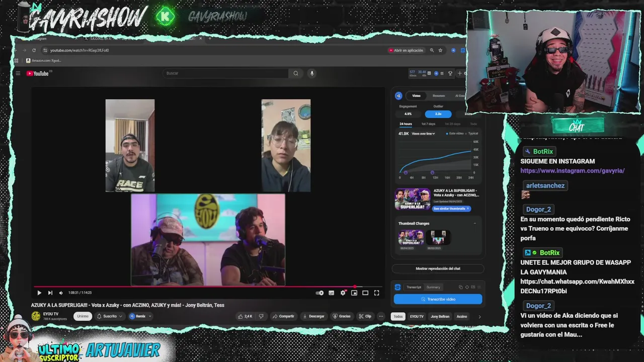Like the video showing 2,4 K
644x362 pixels.
(245, 316)
